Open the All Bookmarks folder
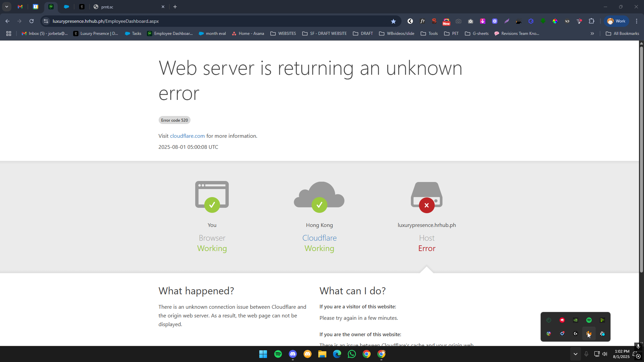The width and height of the screenshot is (644, 362). [623, 34]
